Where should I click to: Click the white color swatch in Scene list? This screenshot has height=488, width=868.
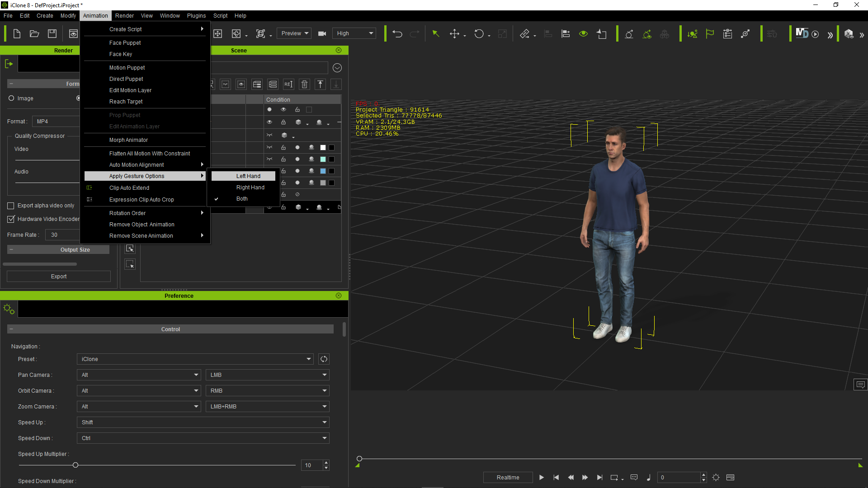click(x=323, y=148)
